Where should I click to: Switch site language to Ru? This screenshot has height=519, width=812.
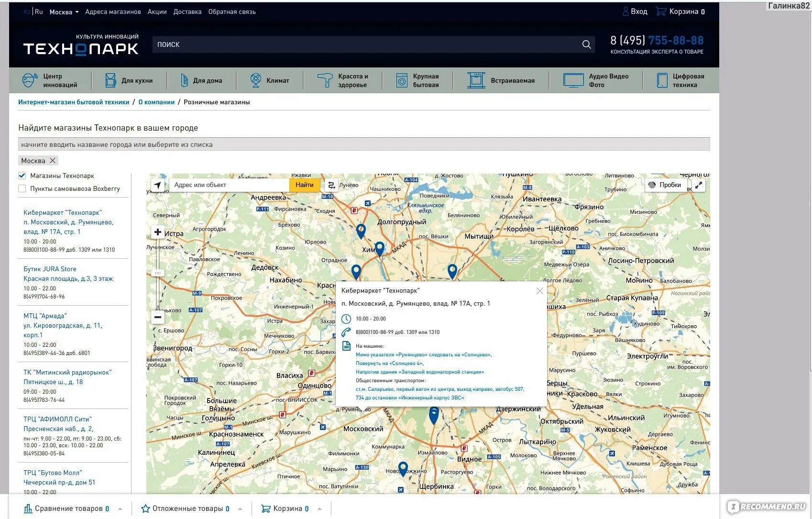pyautogui.click(x=39, y=11)
